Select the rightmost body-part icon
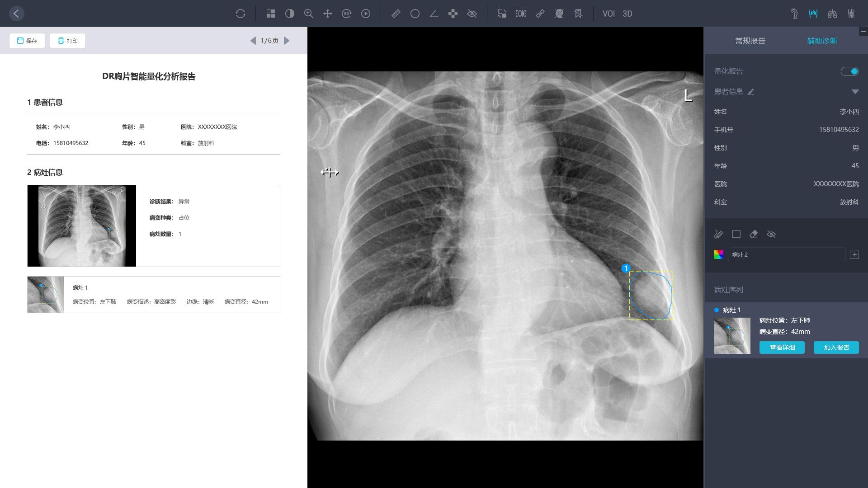The width and height of the screenshot is (868, 488). 851,14
